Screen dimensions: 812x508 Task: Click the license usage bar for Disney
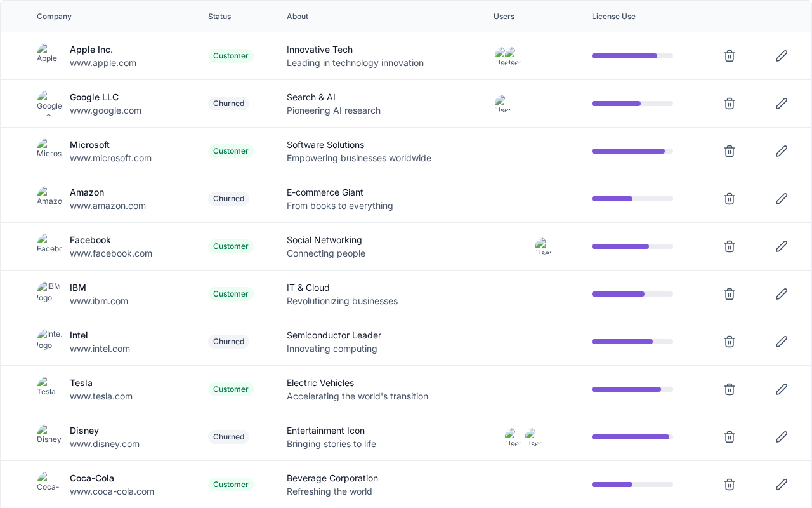(632, 437)
